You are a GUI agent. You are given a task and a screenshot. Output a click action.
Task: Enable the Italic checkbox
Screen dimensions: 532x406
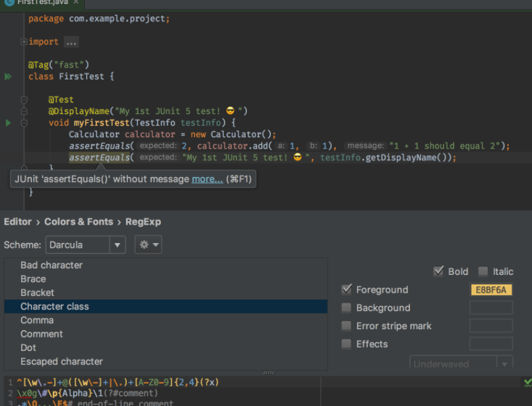482,272
